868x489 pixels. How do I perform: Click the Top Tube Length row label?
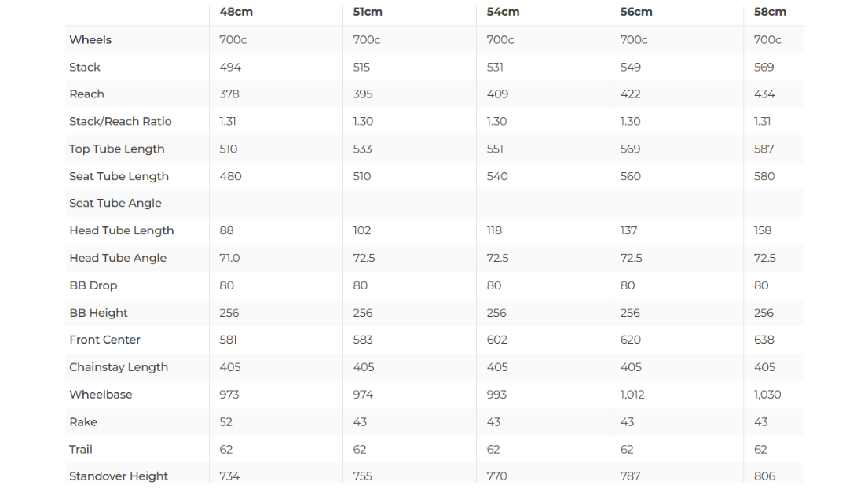[x=117, y=149]
